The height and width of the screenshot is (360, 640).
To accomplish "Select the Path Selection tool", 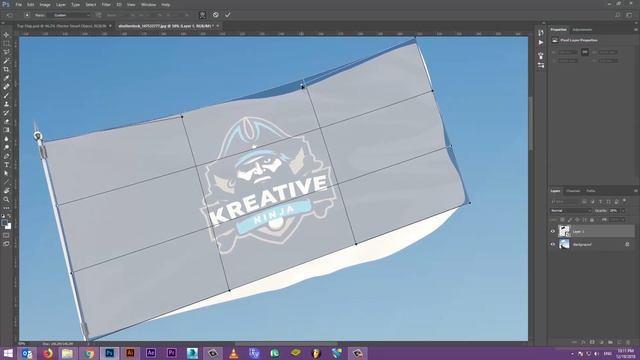I will point(6,173).
